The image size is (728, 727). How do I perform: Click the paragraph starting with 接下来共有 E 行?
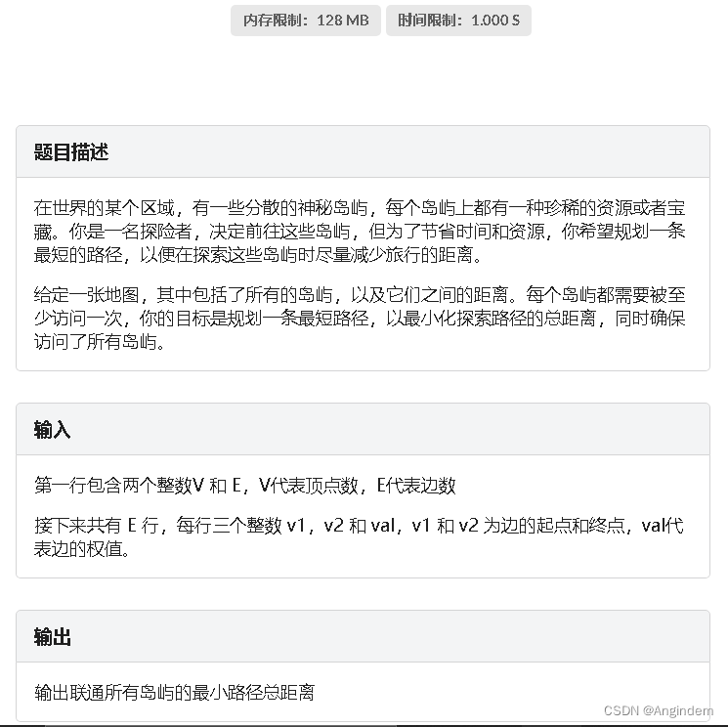tap(359, 537)
